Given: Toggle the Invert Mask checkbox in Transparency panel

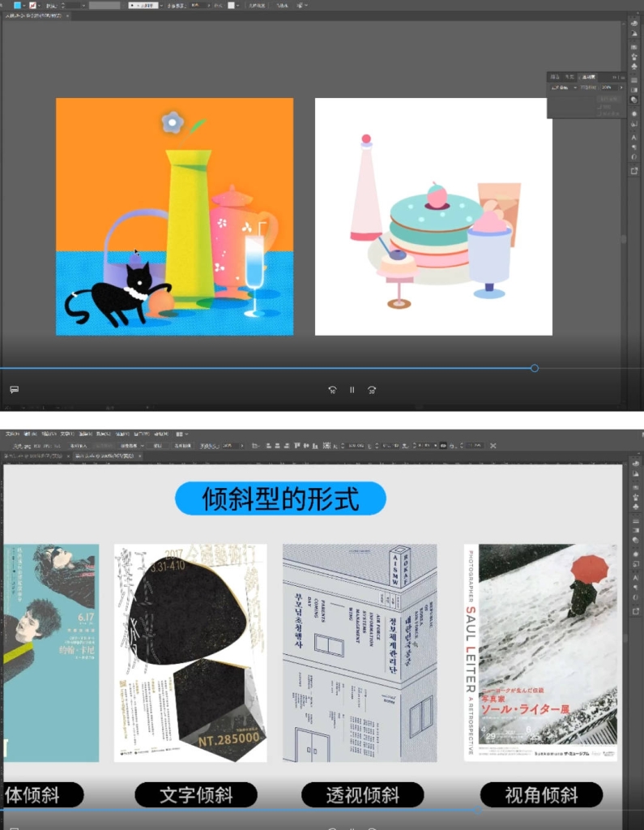Looking at the screenshot, I should click(599, 113).
